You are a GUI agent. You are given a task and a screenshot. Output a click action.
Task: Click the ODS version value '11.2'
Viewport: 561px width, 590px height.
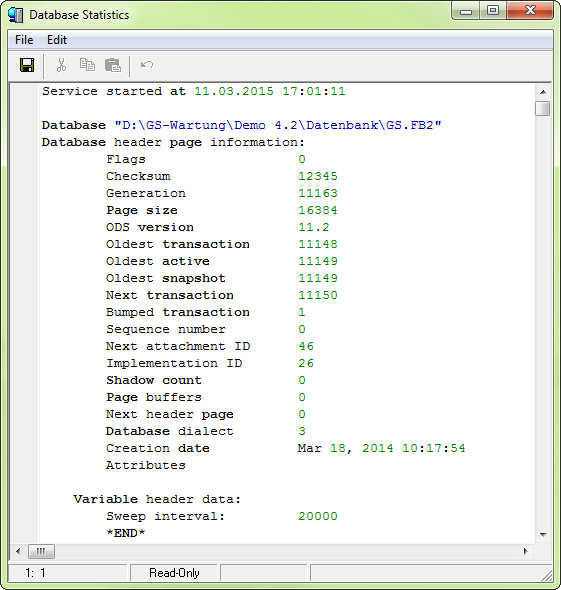pos(314,227)
